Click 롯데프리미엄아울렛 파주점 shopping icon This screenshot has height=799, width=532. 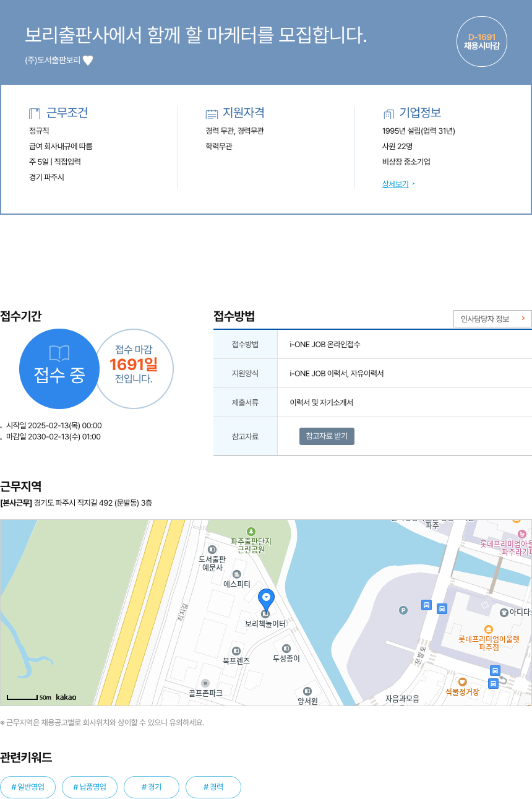489,629
